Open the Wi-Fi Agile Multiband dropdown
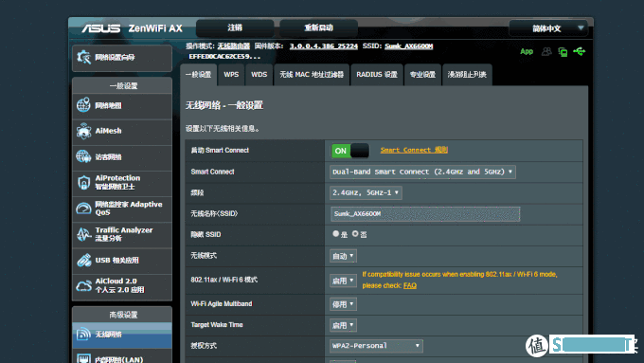The height and width of the screenshot is (363, 644). tap(343, 304)
